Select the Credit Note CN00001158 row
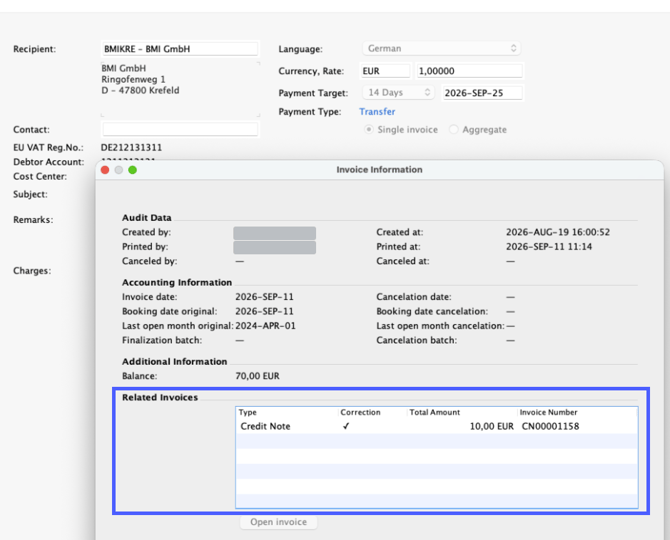This screenshot has width=670, height=540. click(x=437, y=426)
